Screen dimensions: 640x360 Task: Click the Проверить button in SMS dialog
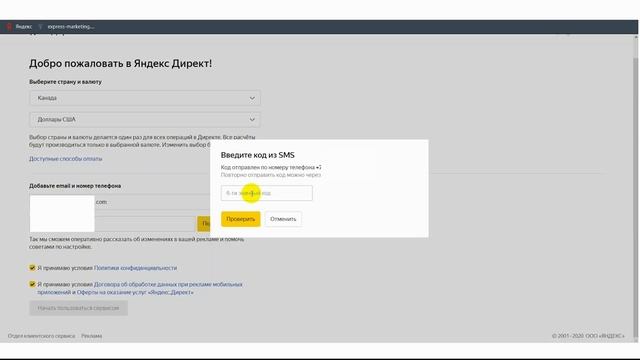coord(240,219)
